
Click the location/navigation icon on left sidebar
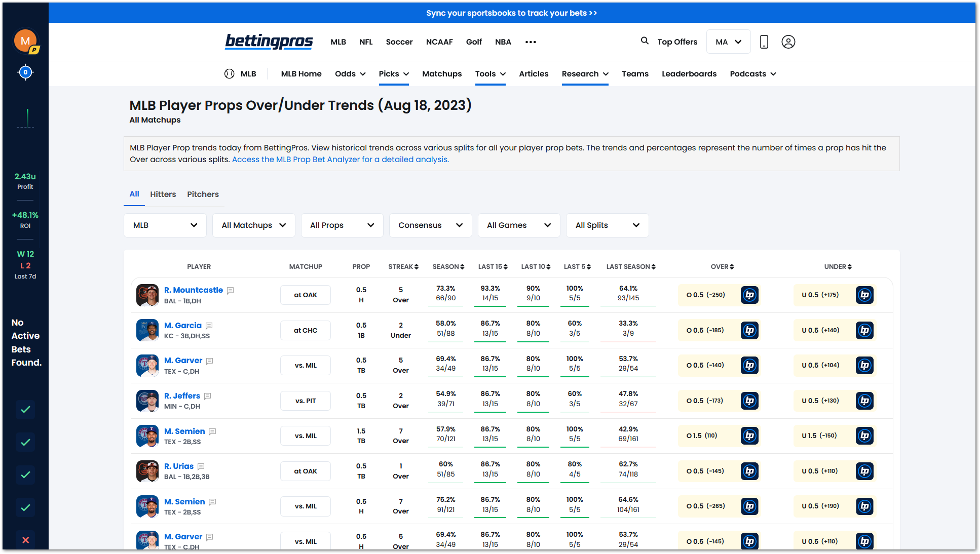24,72
